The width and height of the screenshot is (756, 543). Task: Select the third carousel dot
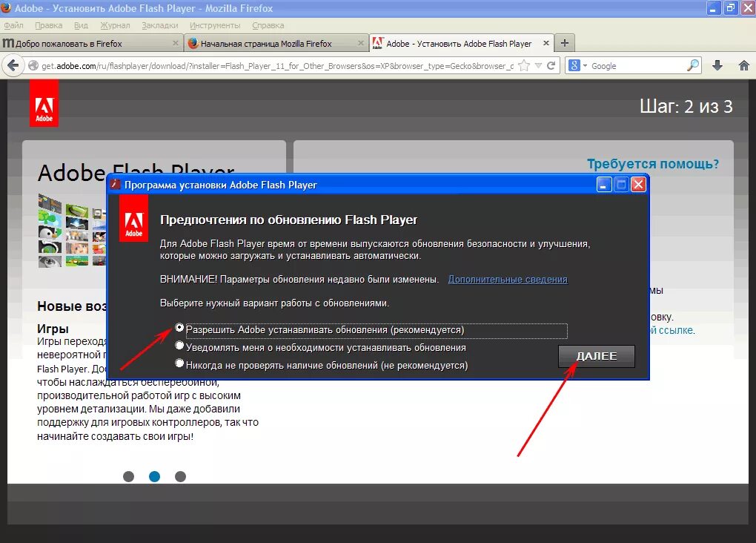(x=180, y=476)
